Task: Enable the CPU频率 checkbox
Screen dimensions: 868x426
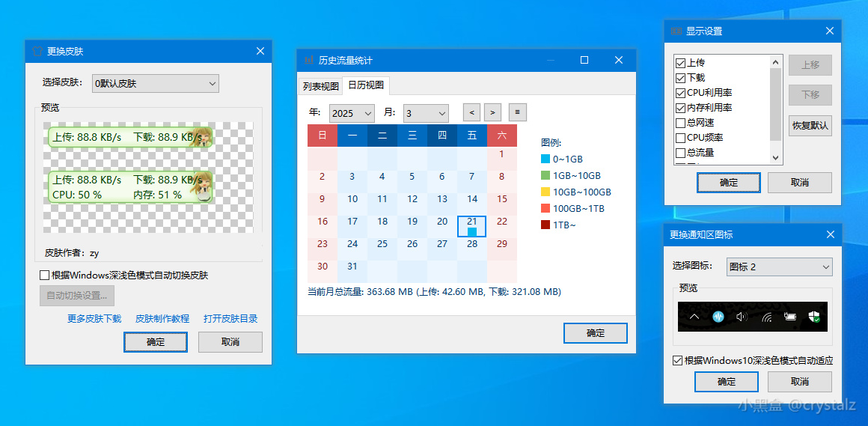Action: point(680,138)
